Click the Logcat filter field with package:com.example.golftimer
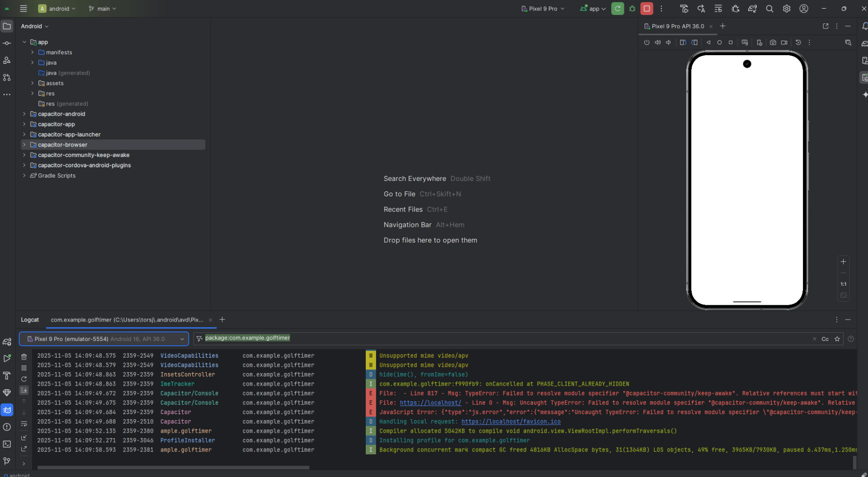The height and width of the screenshot is (477, 868). [497, 338]
